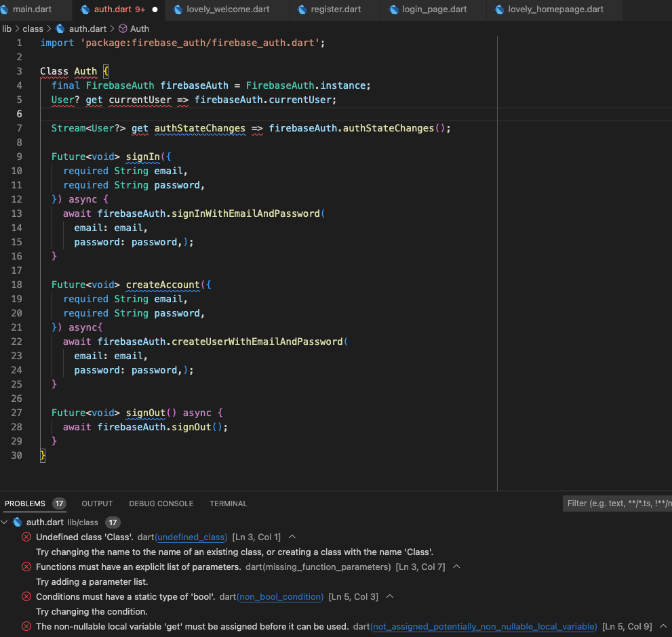Click the Dart icon on register.dart tab

[x=302, y=9]
